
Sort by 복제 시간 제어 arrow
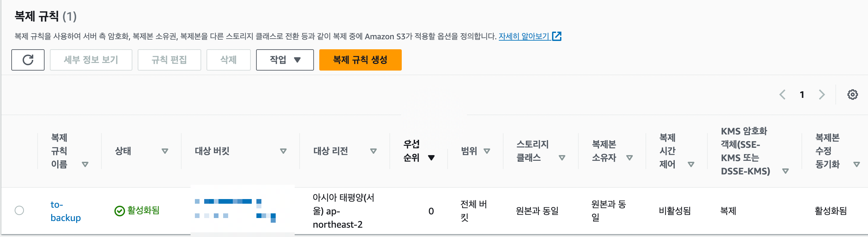(x=691, y=164)
